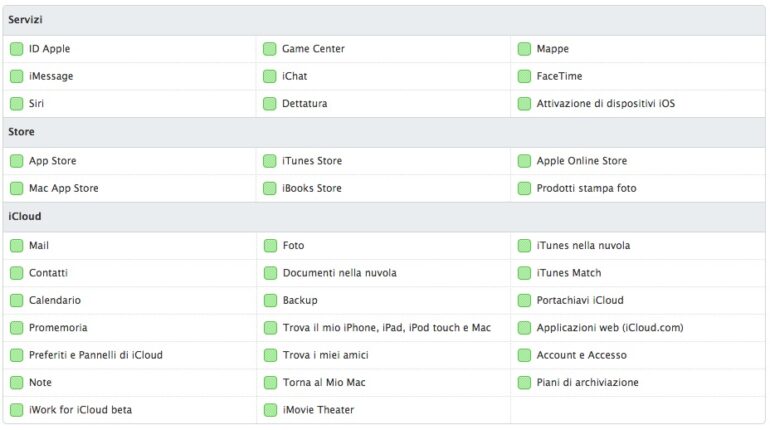Click the green status indicator for Game Center
Viewport: 770px width, 430px height.
click(x=270, y=49)
